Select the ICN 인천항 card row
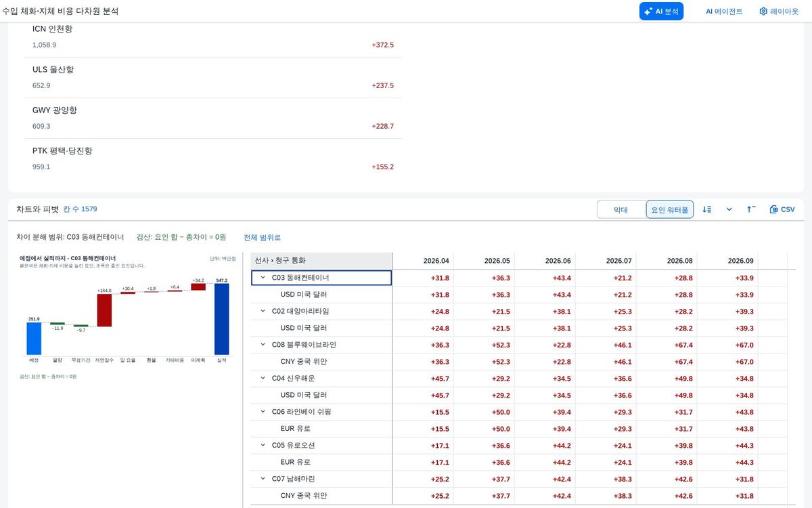 tap(213, 37)
